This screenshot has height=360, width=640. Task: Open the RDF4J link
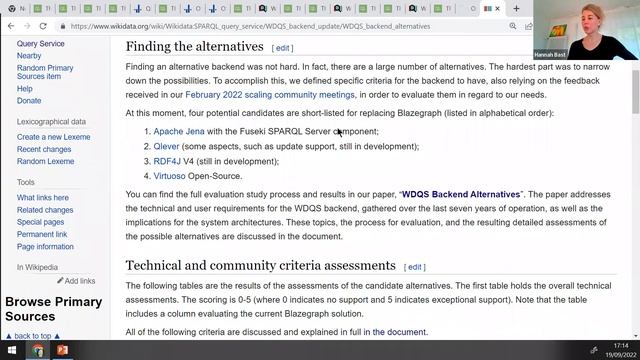click(x=167, y=161)
